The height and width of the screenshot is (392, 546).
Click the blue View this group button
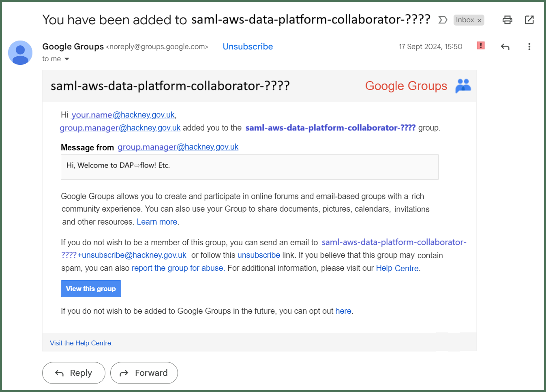click(91, 289)
